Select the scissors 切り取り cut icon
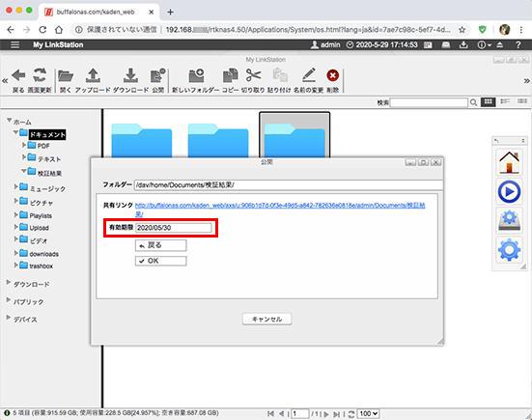The image size is (532, 420). point(253,75)
